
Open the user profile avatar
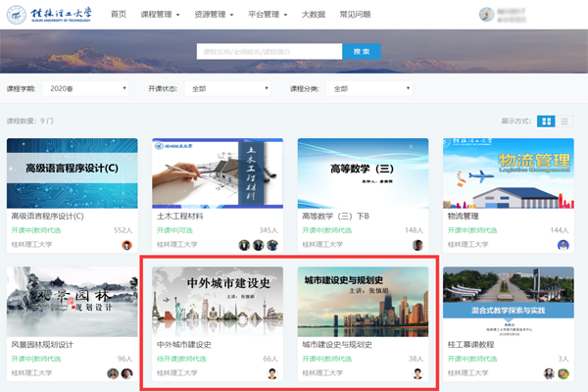pyautogui.click(x=487, y=15)
